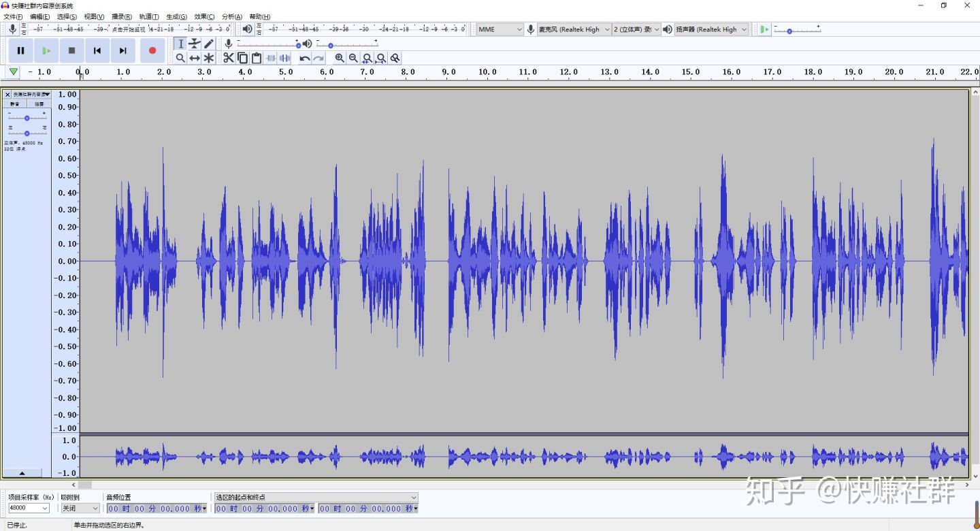Zoom in with the magnifier plus icon

(340, 59)
